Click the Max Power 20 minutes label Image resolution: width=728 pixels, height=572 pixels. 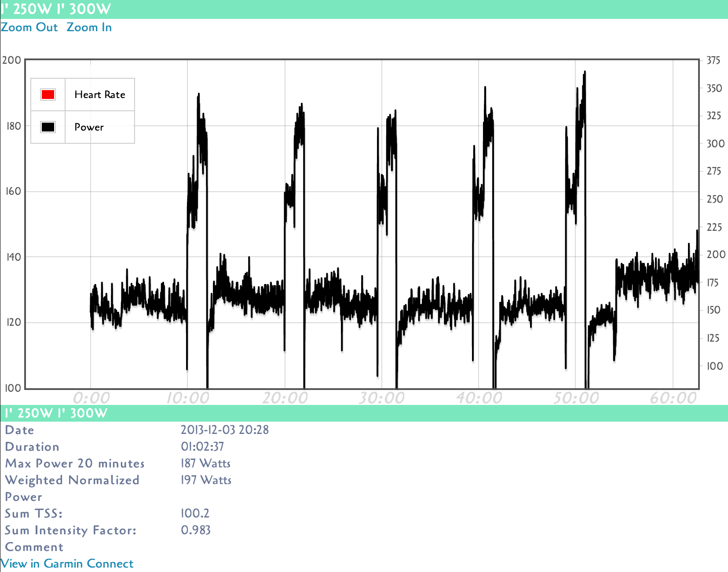pyautogui.click(x=75, y=463)
